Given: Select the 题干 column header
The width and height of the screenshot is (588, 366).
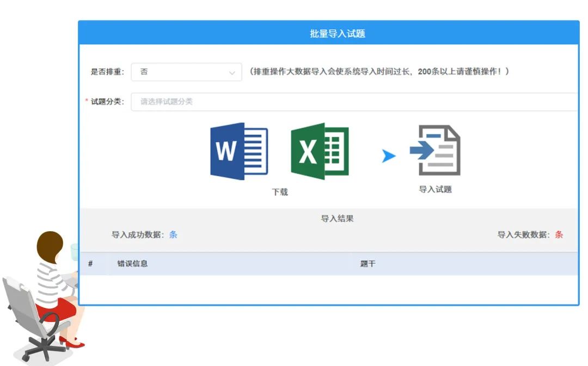Looking at the screenshot, I should pyautogui.click(x=367, y=264).
